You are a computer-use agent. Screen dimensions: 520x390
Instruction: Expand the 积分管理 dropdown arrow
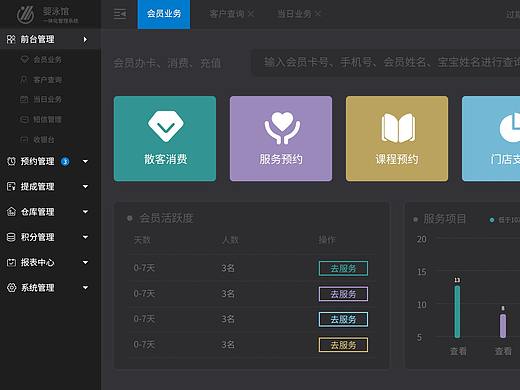click(85, 237)
